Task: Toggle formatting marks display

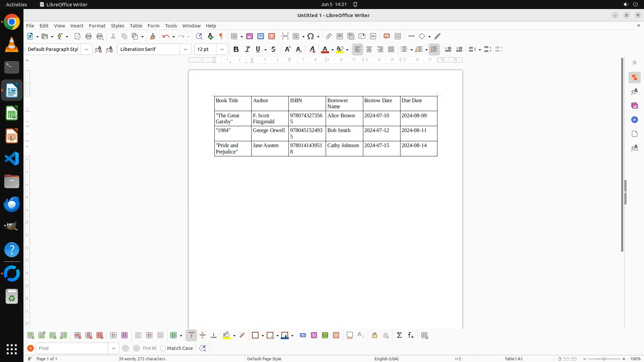Action: (x=221, y=36)
